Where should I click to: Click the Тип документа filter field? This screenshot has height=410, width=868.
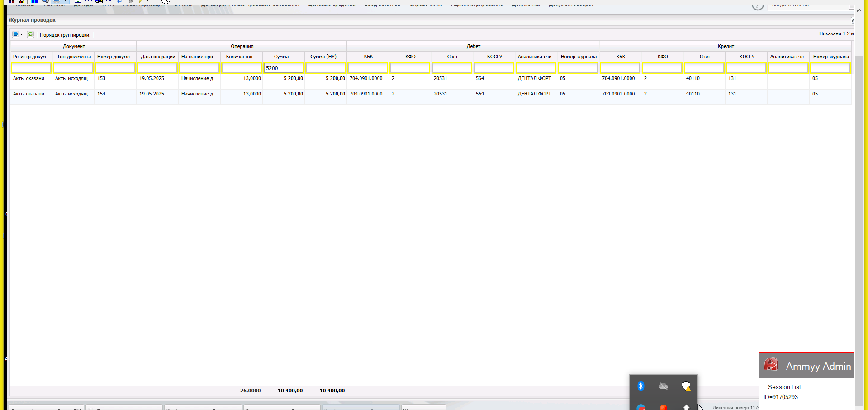[x=73, y=68]
